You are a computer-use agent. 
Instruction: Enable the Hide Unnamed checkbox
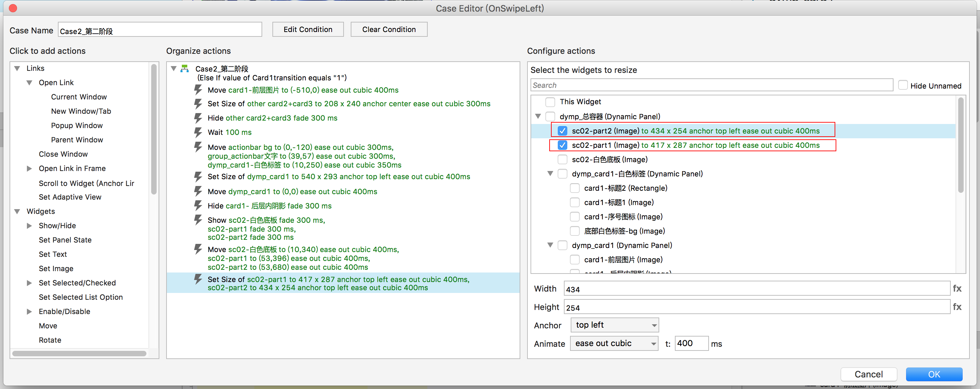click(903, 85)
